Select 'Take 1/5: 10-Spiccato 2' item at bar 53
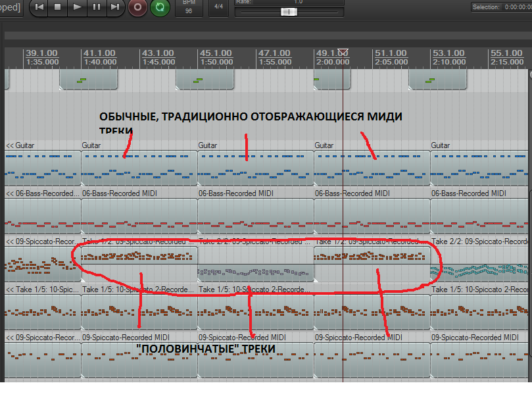 (479, 312)
